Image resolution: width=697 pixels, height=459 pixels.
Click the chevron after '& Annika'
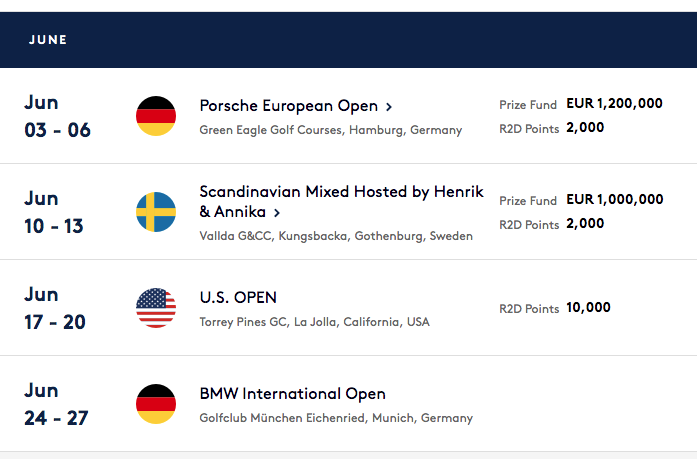[276, 212]
